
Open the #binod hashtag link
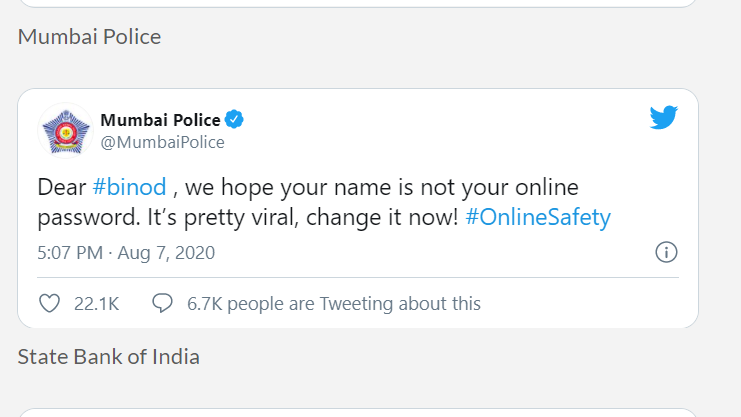[129, 187]
